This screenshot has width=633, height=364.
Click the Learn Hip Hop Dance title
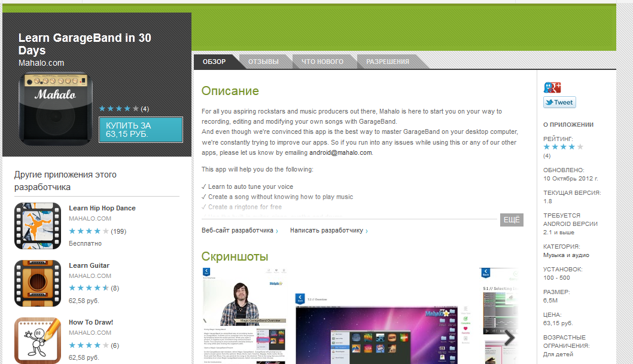(x=102, y=208)
